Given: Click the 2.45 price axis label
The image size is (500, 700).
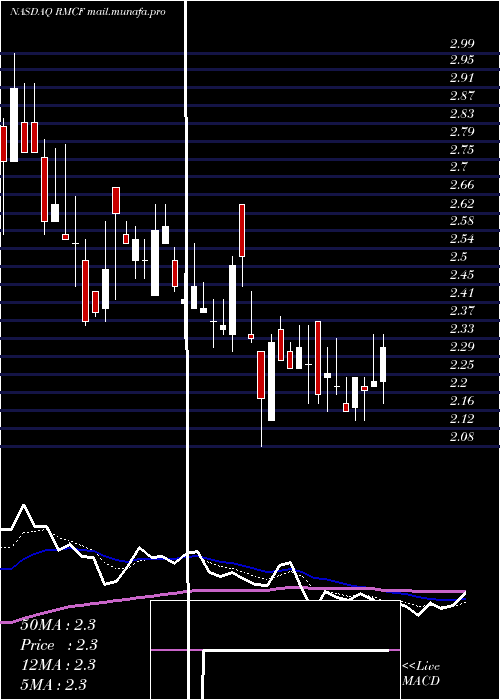Looking at the screenshot, I should (462, 275).
